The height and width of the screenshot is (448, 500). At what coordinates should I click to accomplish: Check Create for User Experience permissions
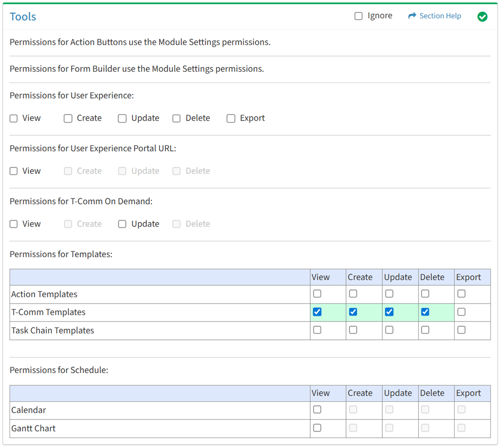[x=68, y=118]
